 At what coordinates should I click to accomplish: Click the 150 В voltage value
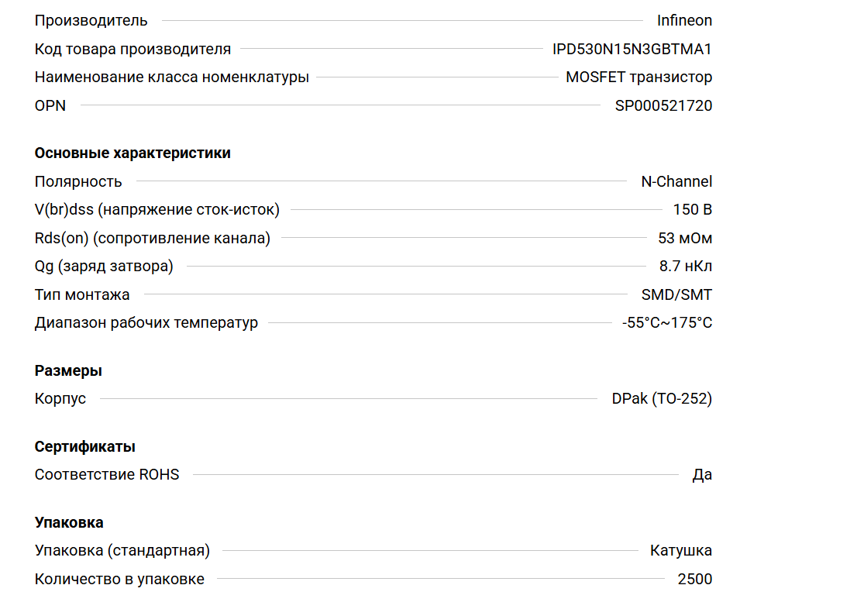point(693,210)
